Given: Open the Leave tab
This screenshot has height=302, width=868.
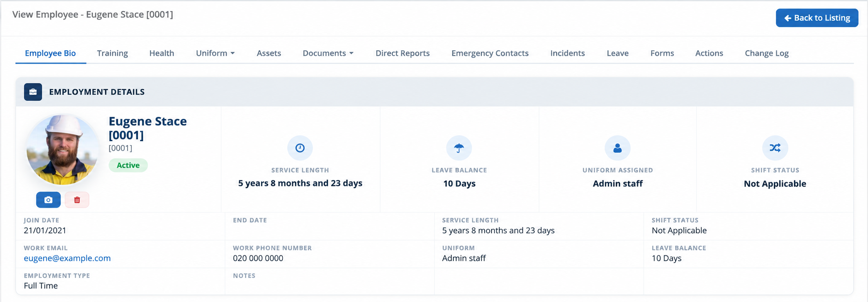Looking at the screenshot, I should (618, 53).
